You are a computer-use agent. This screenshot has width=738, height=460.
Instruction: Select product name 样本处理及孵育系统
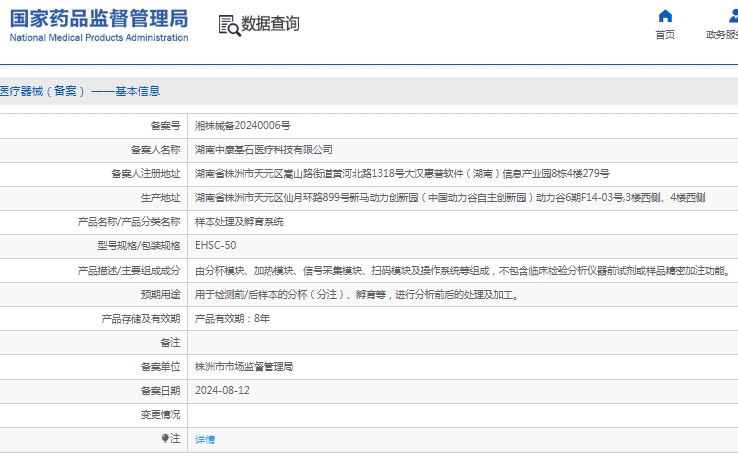coord(239,222)
